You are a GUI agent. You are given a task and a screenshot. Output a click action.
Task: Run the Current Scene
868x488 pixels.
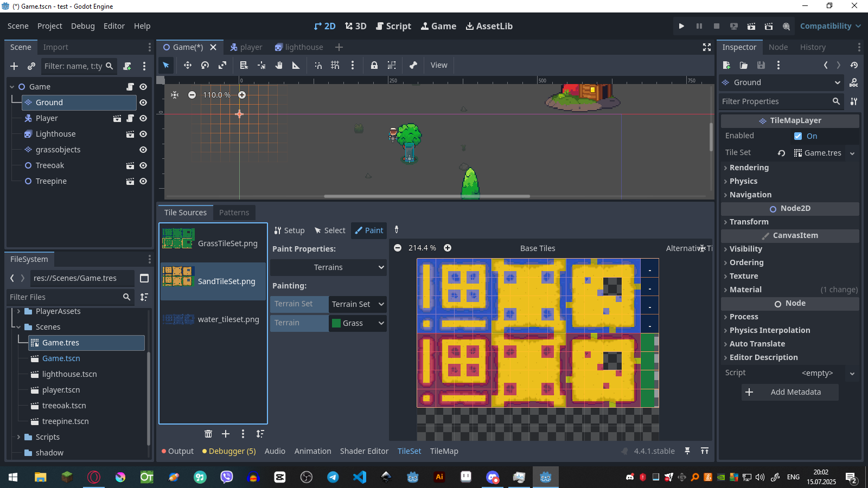[x=751, y=25]
